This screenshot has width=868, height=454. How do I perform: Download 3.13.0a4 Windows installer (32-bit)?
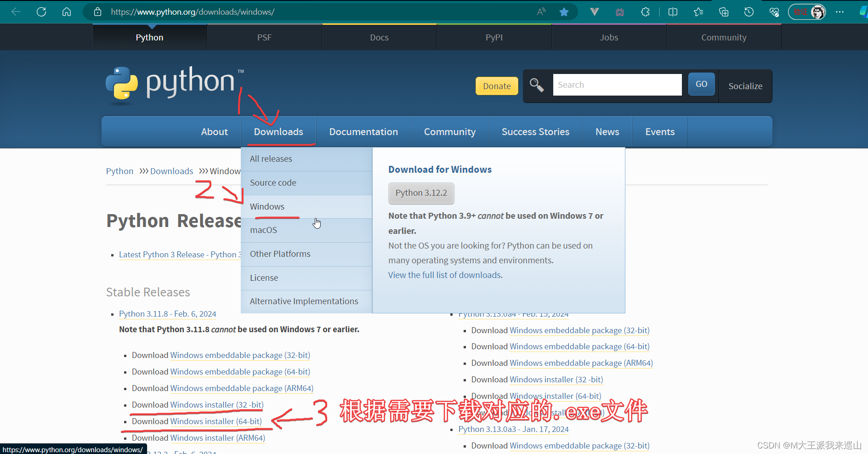[x=556, y=380]
